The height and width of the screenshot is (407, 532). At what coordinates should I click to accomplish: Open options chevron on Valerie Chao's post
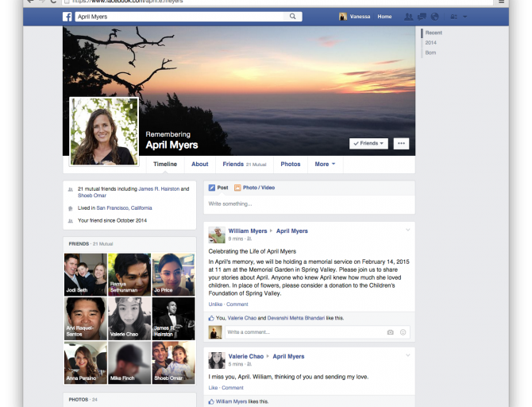tap(408, 355)
